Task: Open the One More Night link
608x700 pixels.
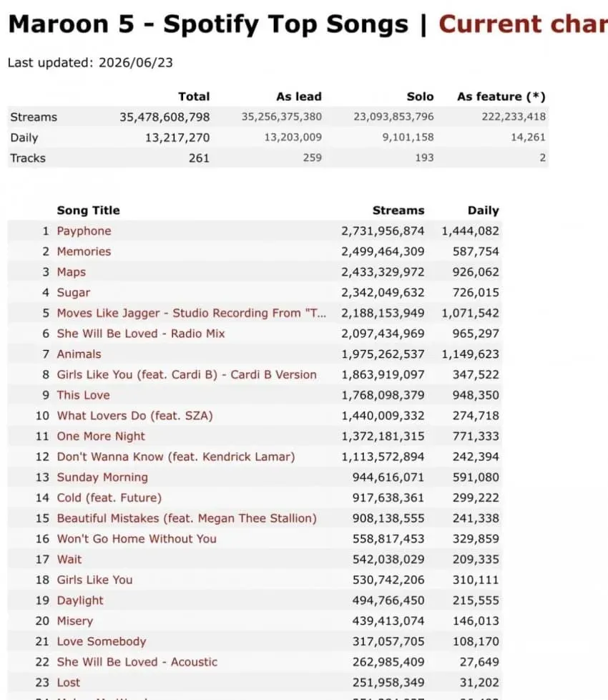Action: pos(101,436)
